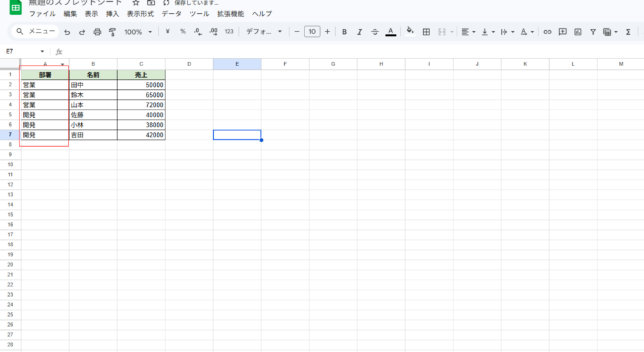Open the functions sigma icon
The width and height of the screenshot is (644, 352).
point(628,31)
